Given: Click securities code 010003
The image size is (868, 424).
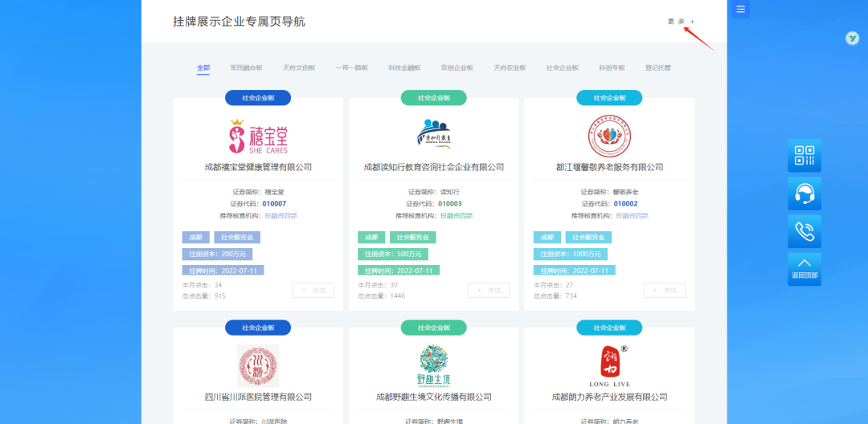Looking at the screenshot, I should tap(450, 204).
